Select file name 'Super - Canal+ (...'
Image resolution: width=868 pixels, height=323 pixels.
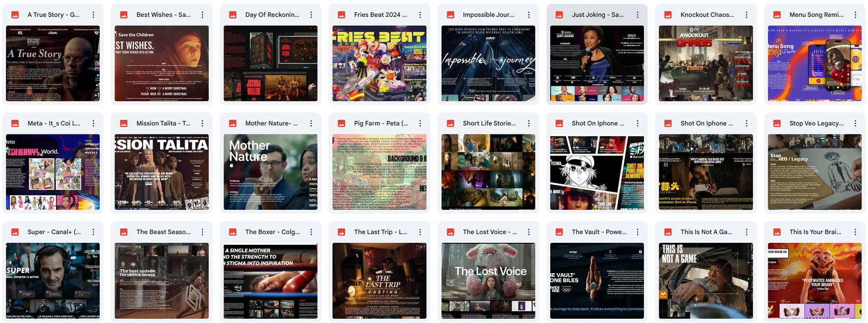54,231
